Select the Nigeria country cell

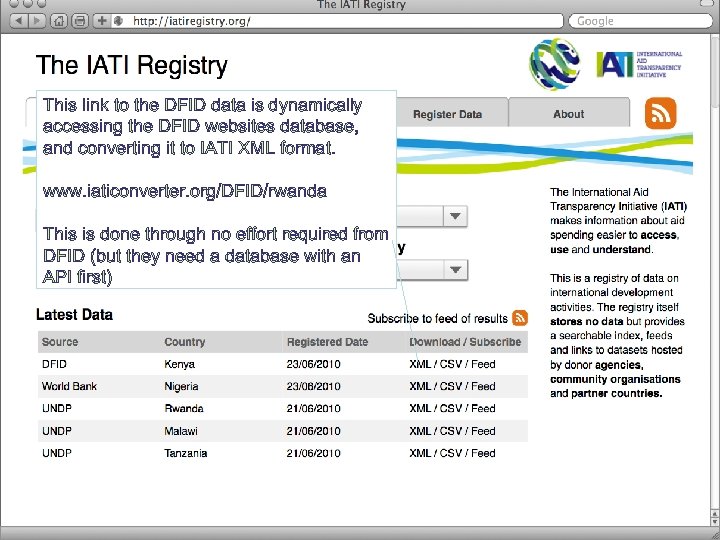click(181, 386)
